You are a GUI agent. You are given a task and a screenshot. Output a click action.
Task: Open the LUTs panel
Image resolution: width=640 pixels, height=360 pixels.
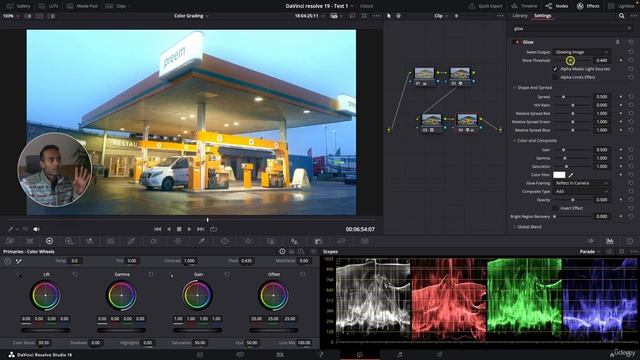click(48, 6)
